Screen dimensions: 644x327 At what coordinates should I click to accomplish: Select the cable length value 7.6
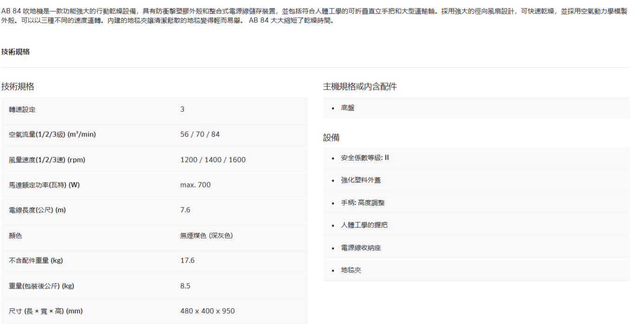(x=185, y=210)
